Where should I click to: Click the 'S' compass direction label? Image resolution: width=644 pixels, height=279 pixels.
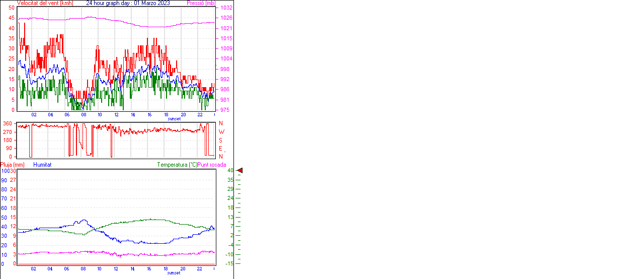tap(220, 140)
